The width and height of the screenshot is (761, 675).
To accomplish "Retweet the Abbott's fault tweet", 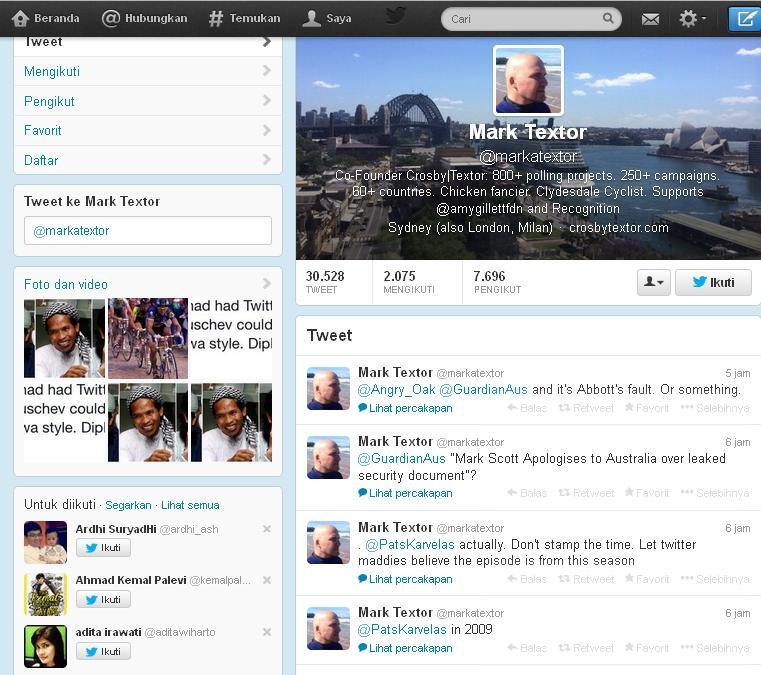I will (x=586, y=408).
